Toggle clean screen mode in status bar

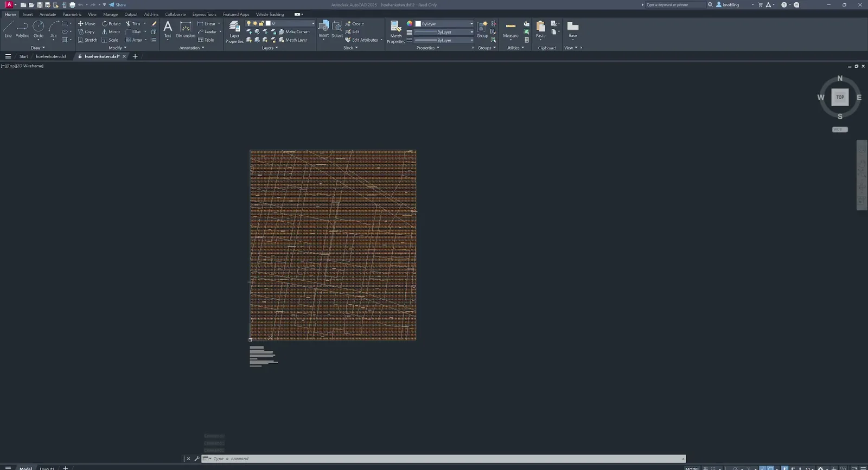(854, 468)
